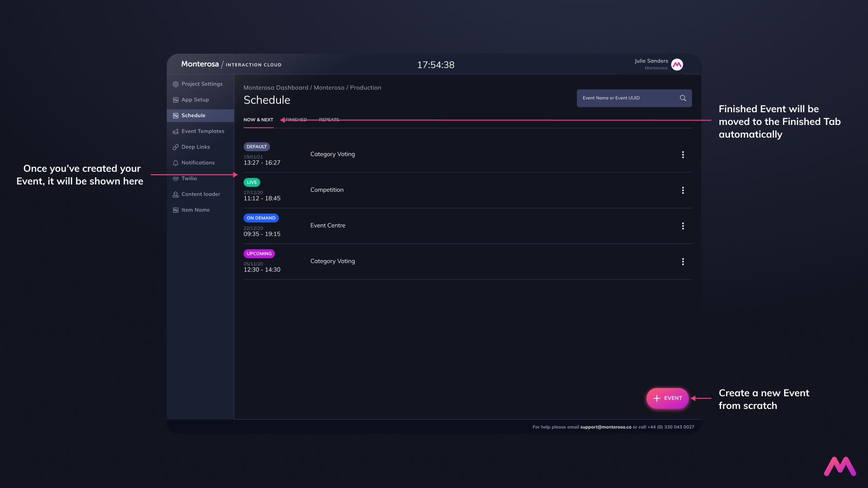Open the Event Centre event title

328,226
